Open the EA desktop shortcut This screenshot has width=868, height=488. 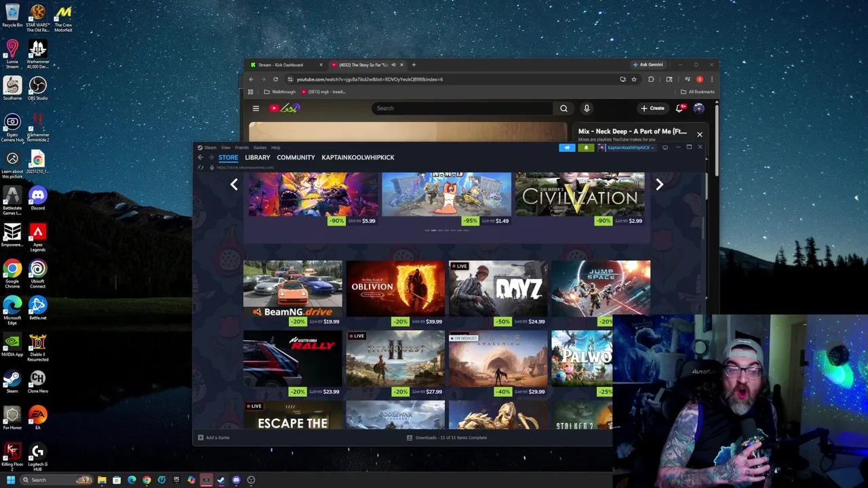click(x=37, y=418)
